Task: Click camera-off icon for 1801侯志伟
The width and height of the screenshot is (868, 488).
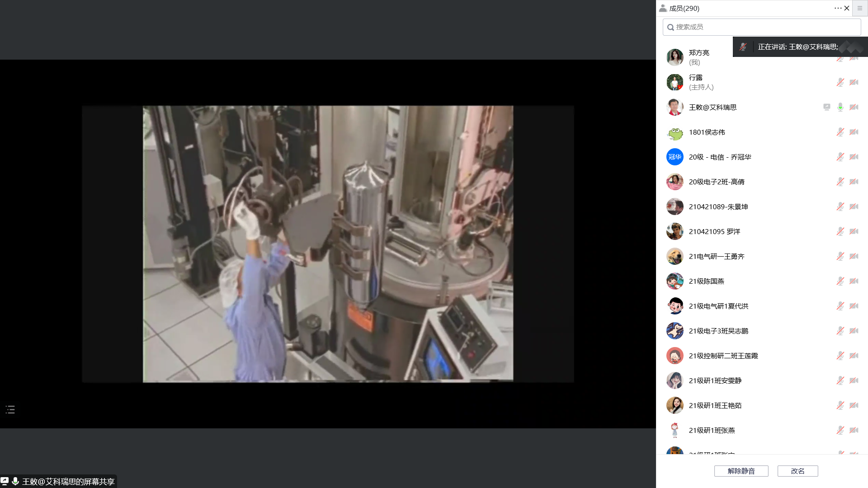Action: pos(854,132)
